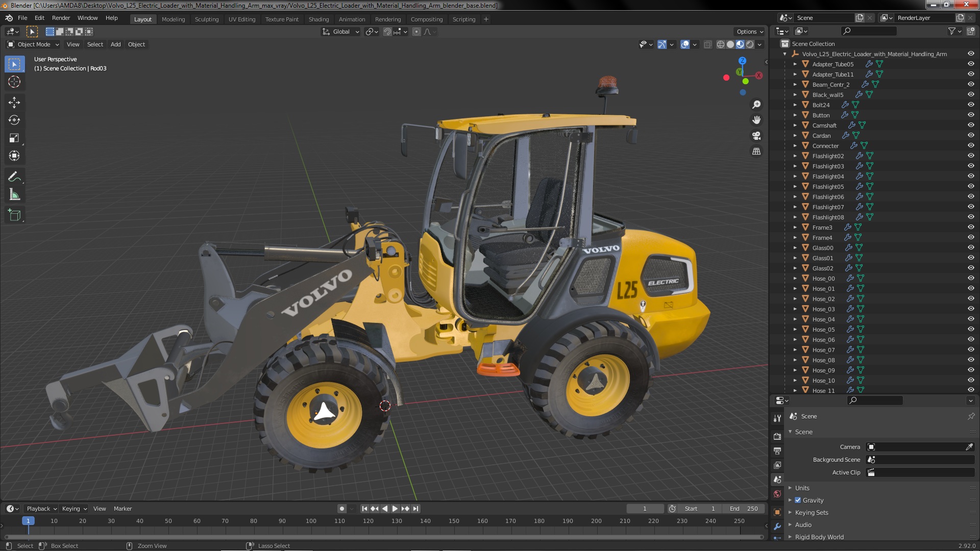Jump to timeline start frame
Screen dimensions: 980x551
click(364, 509)
